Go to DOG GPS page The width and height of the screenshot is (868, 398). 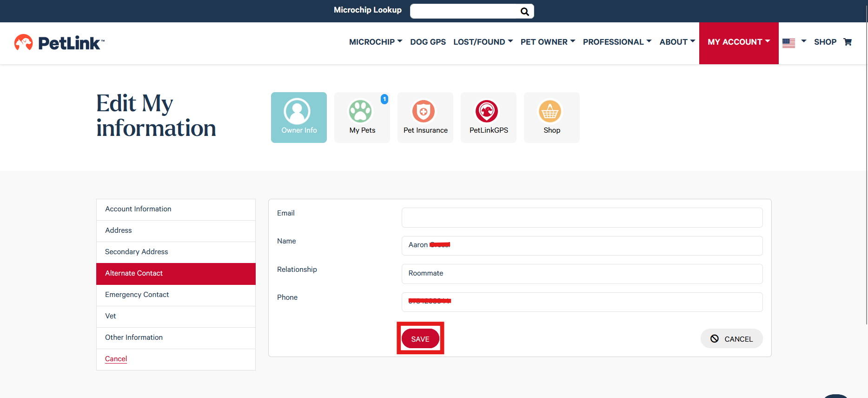[428, 42]
